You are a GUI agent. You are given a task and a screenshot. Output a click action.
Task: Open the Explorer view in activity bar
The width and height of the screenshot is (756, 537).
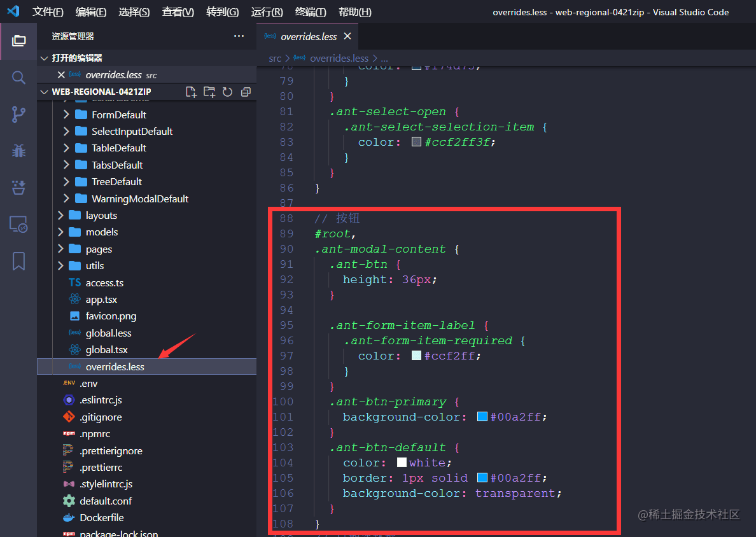pyautogui.click(x=18, y=41)
